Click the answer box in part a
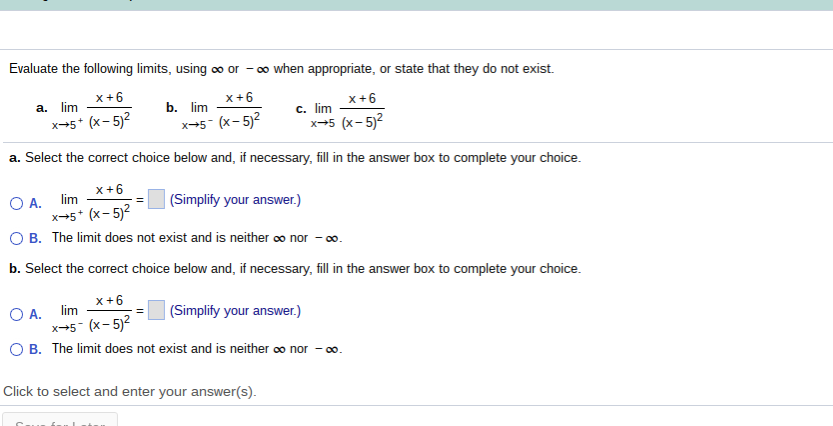833x426 pixels. 156,199
